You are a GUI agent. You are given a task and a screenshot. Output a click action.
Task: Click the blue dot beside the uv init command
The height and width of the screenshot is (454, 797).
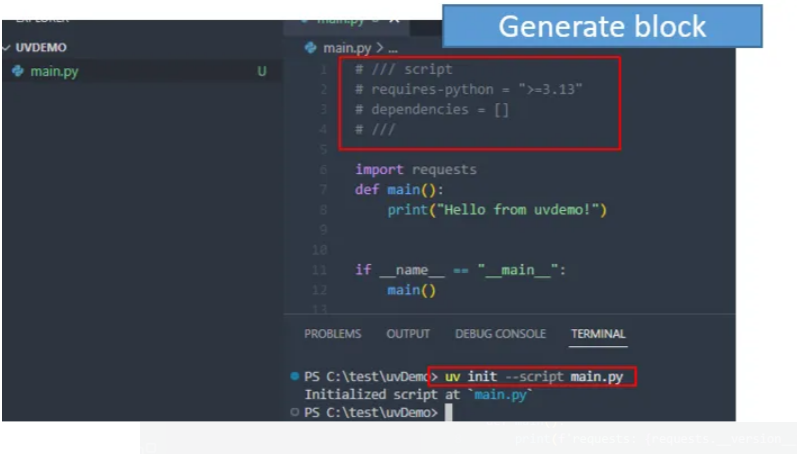[x=295, y=377]
